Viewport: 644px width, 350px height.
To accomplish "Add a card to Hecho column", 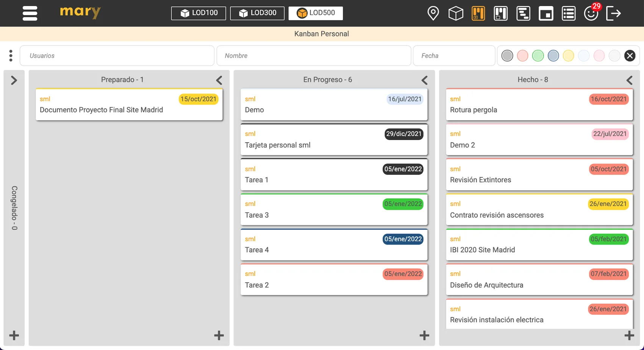I will pos(629,335).
